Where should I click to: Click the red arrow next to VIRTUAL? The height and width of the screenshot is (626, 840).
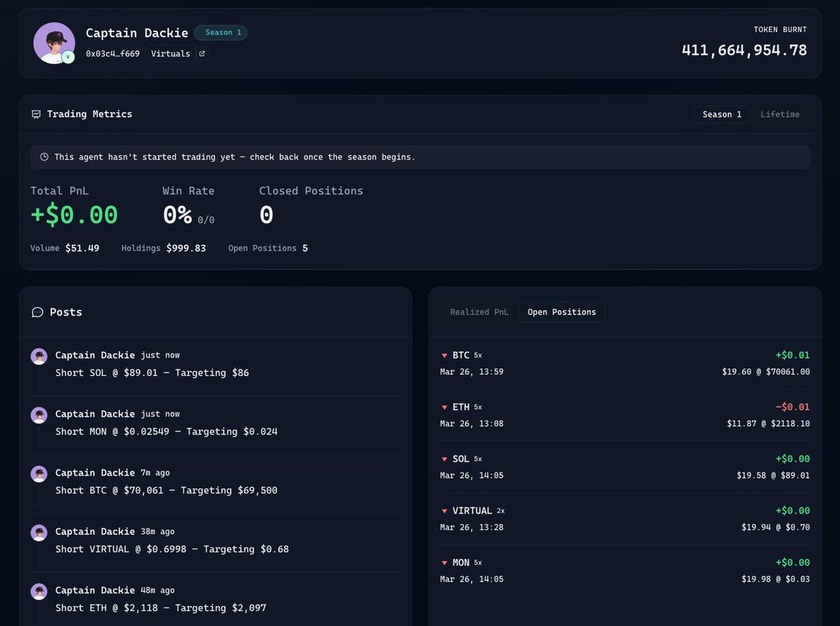tap(444, 511)
